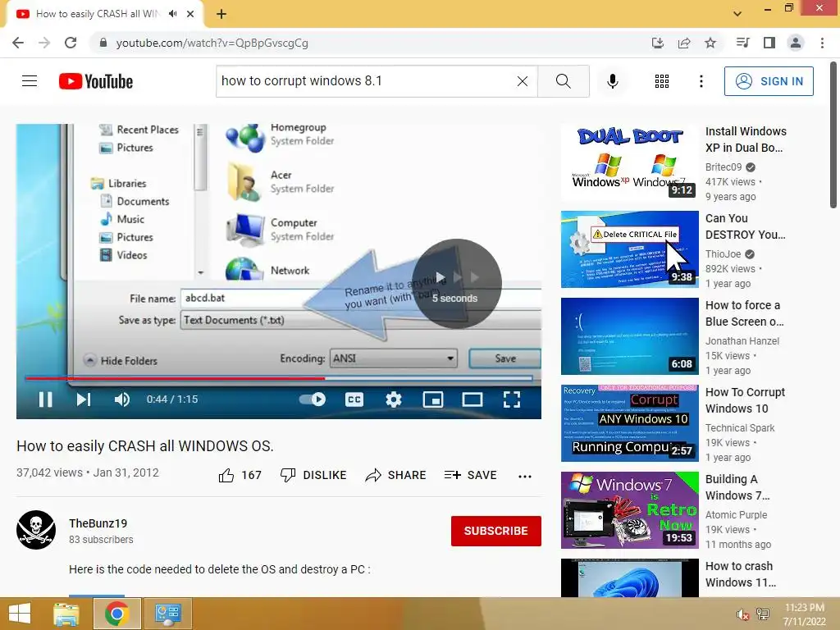Go to the YouTube home logo

tap(96, 81)
